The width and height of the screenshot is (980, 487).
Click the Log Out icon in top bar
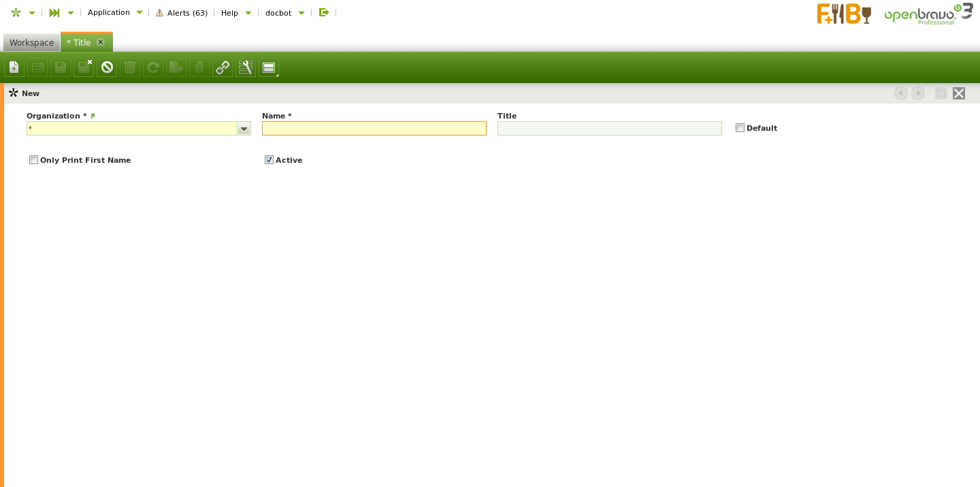click(x=324, y=12)
